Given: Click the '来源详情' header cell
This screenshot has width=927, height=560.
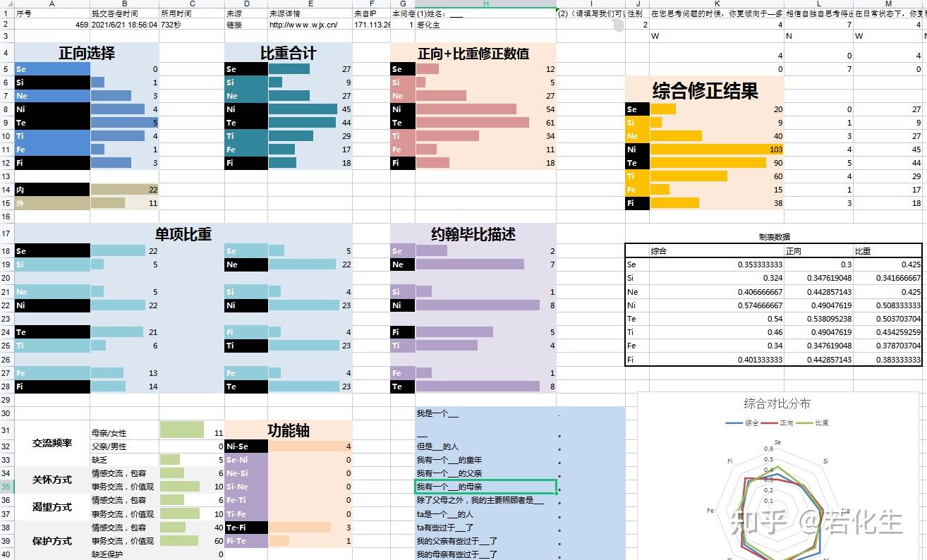Looking at the screenshot, I should point(310,13).
